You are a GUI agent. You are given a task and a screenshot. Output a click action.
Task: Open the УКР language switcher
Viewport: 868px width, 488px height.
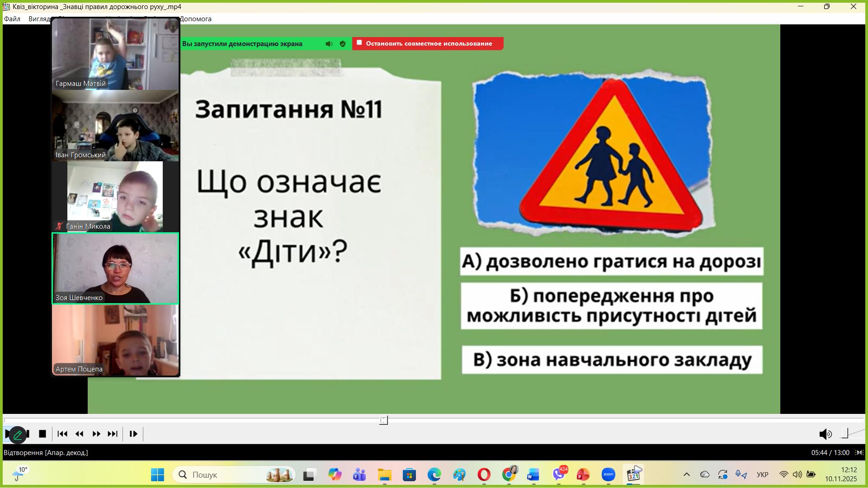pyautogui.click(x=762, y=474)
